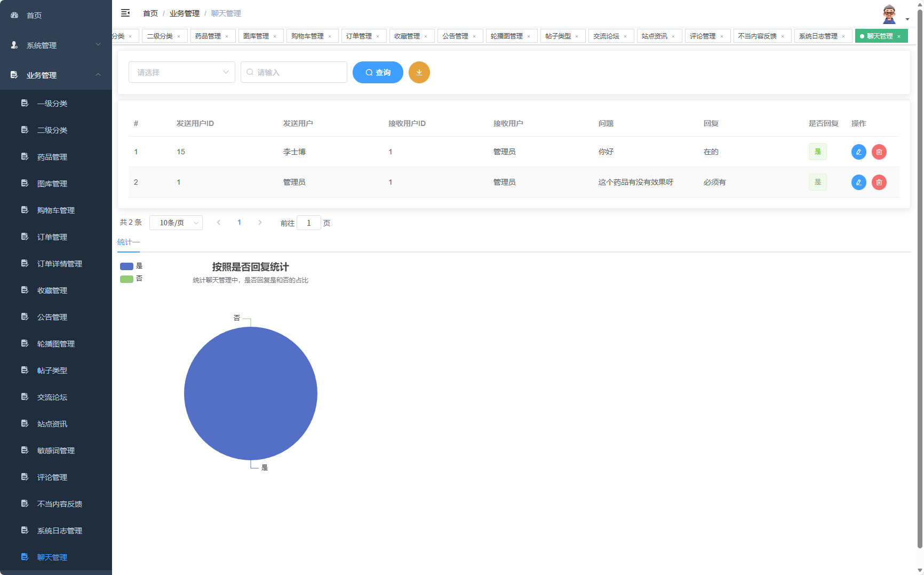Click the blue legend color swatch

coord(126,265)
